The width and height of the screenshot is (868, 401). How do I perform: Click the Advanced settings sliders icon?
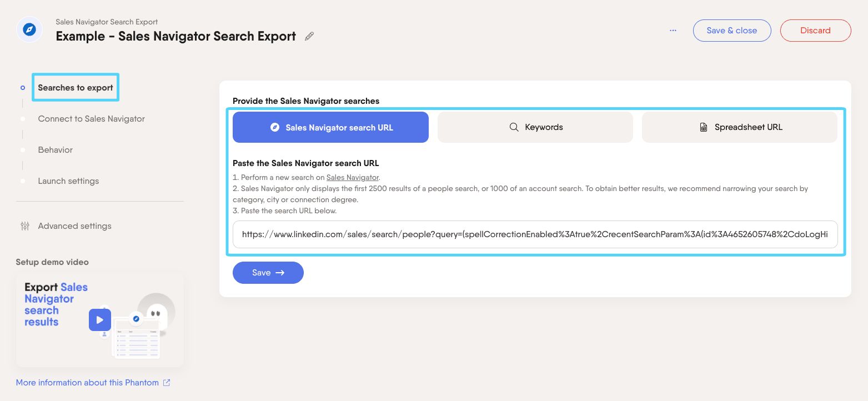(x=25, y=226)
